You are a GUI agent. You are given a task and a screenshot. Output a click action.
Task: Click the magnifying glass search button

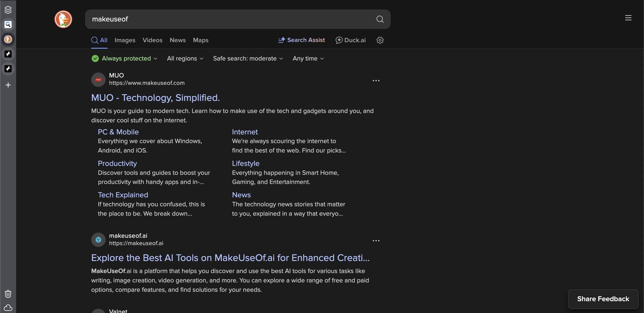coord(380,19)
